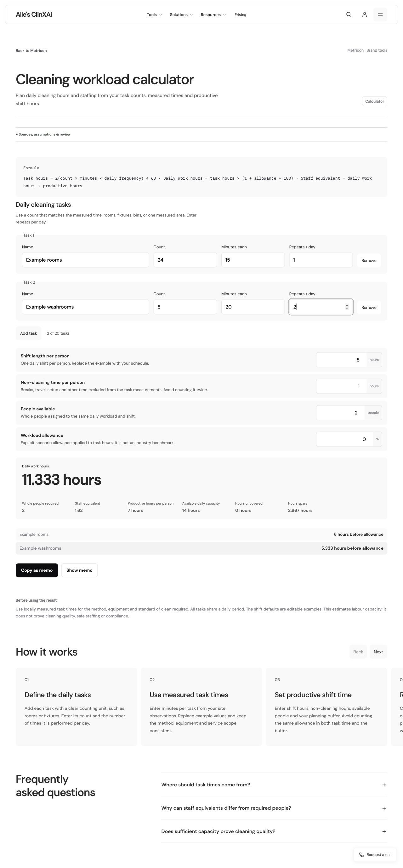
Task: Click the Request a call button
Action: click(375, 854)
